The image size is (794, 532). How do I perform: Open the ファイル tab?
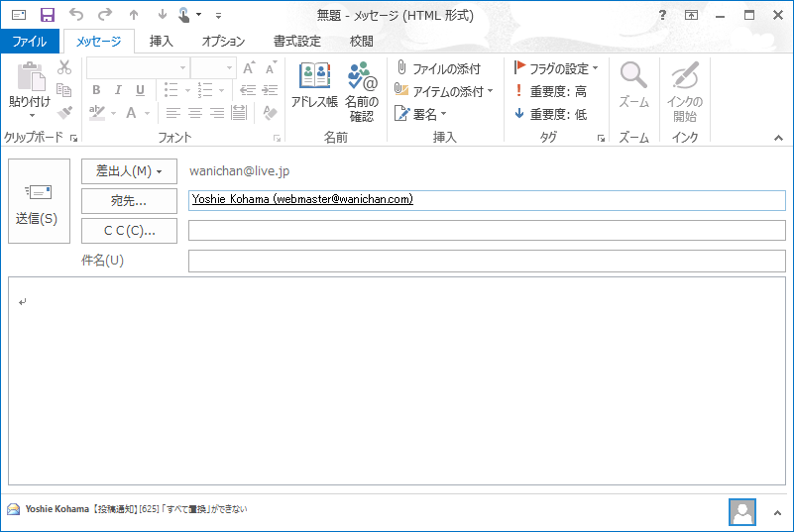pyautogui.click(x=30, y=41)
